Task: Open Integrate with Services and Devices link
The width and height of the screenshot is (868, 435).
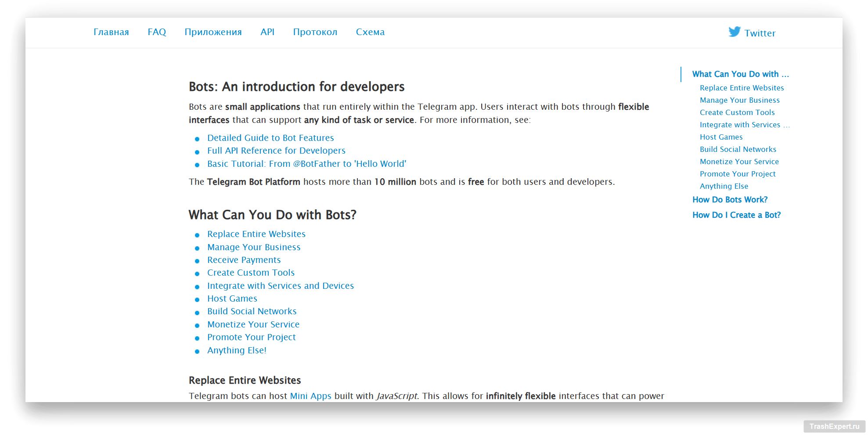Action: click(280, 286)
